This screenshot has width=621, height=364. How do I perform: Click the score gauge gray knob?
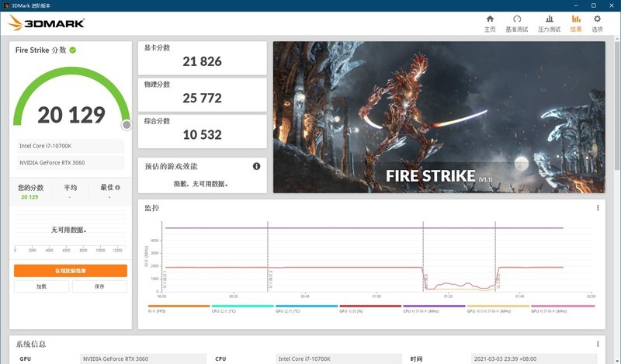click(127, 125)
